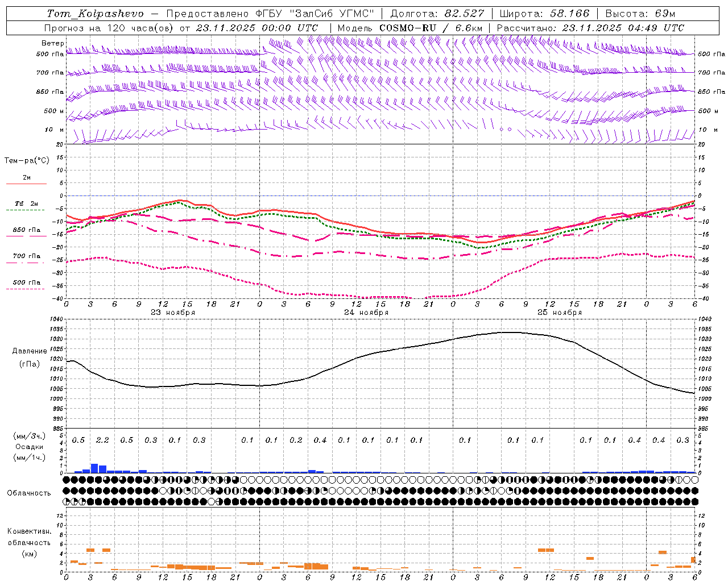The height and width of the screenshot is (582, 728).
Task: Click the 850 гПа temperature legend line sample
Action: point(26,236)
